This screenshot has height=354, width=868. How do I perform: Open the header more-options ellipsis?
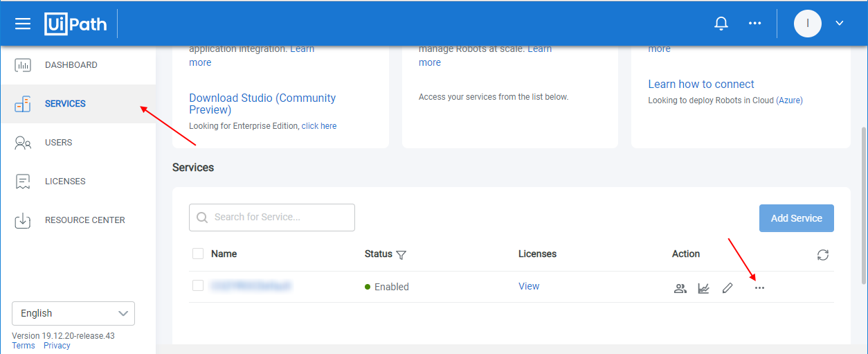pos(755,24)
